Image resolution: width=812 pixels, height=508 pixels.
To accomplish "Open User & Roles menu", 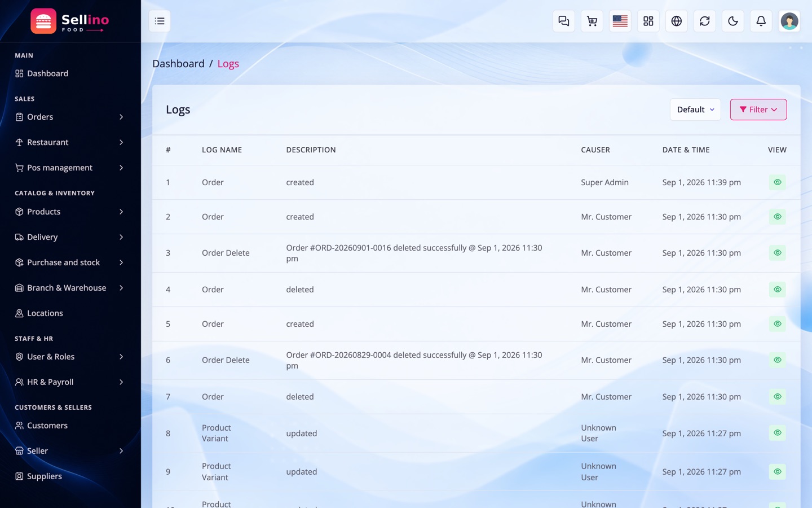I will pyautogui.click(x=70, y=357).
